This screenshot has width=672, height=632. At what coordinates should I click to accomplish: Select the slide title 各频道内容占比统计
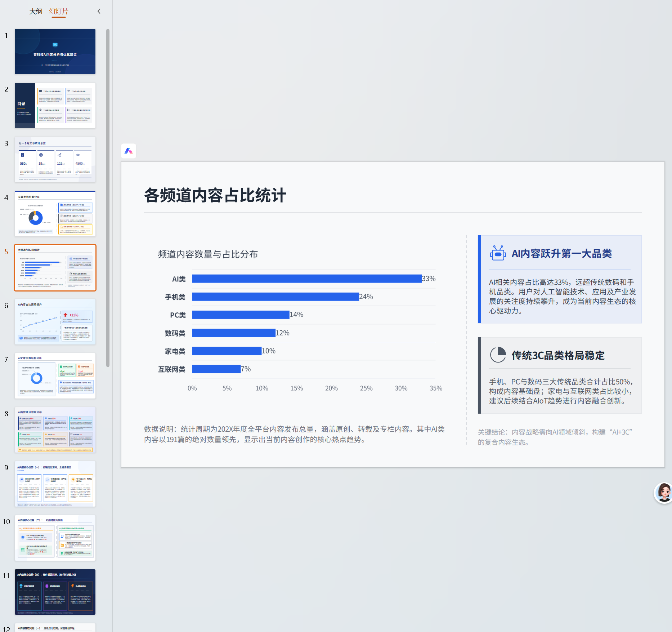[x=215, y=195]
